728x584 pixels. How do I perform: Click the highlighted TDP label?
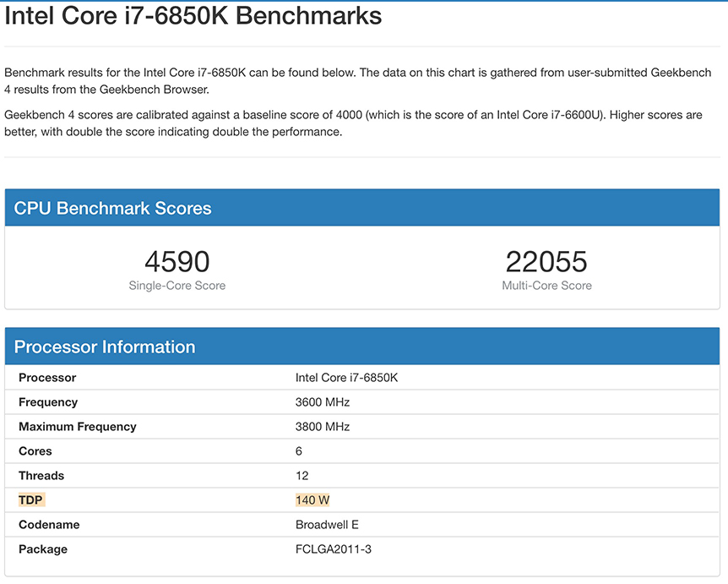(x=31, y=499)
